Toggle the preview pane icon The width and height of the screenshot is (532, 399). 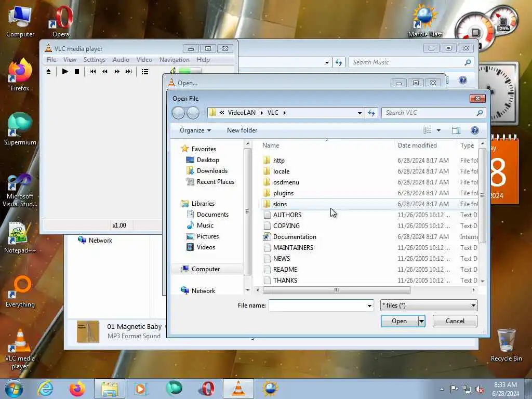[456, 130]
